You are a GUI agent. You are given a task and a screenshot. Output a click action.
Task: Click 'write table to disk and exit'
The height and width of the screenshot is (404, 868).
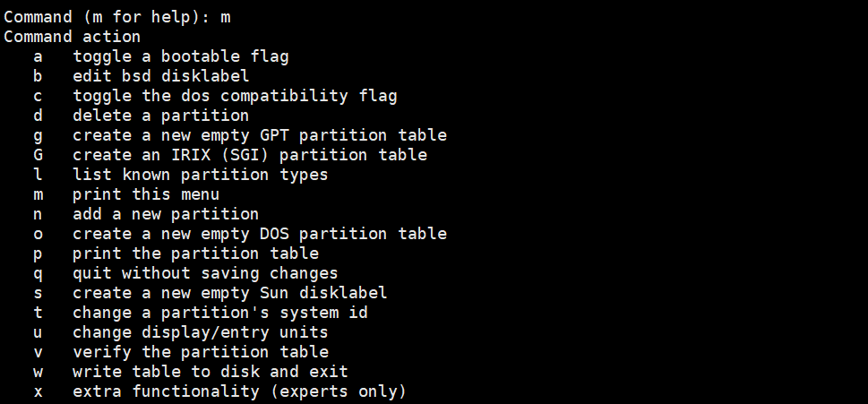[210, 372]
